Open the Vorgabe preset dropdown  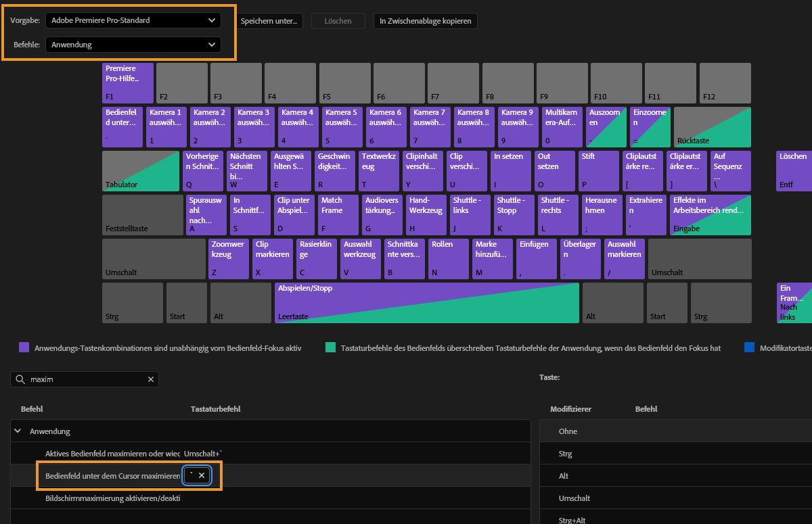133,20
